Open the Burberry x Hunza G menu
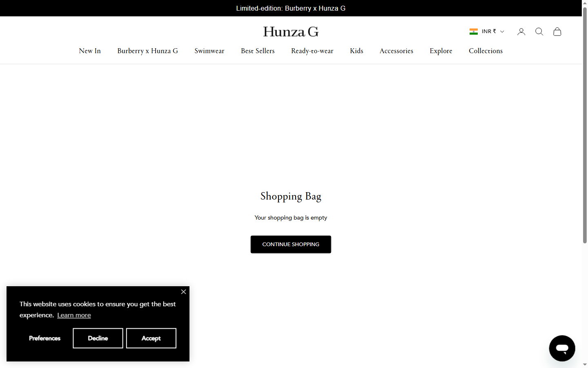 [x=147, y=51]
